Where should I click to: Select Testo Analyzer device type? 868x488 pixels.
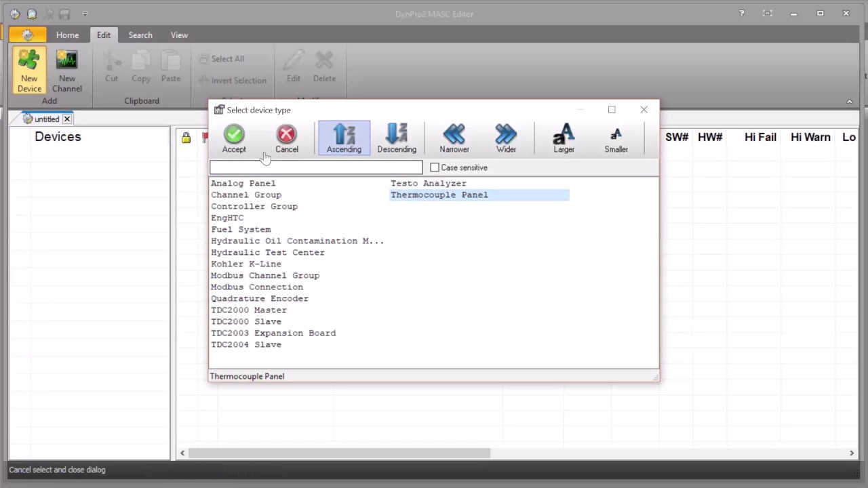tap(429, 183)
